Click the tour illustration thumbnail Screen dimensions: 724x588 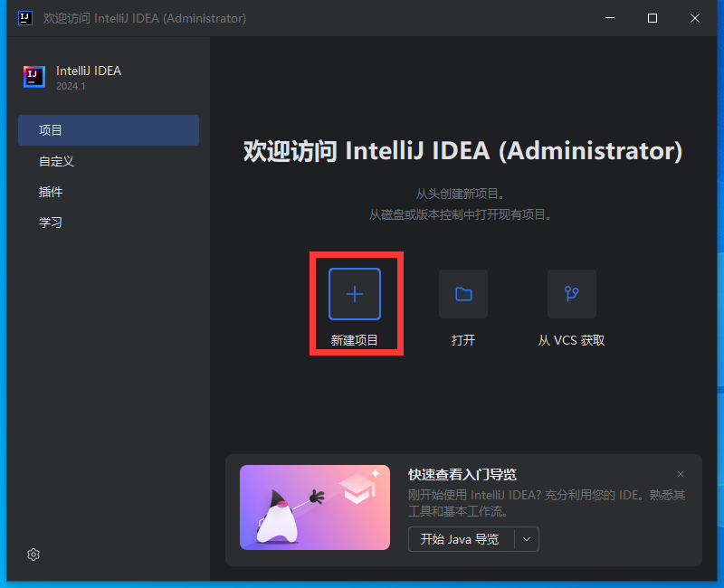pyautogui.click(x=315, y=507)
